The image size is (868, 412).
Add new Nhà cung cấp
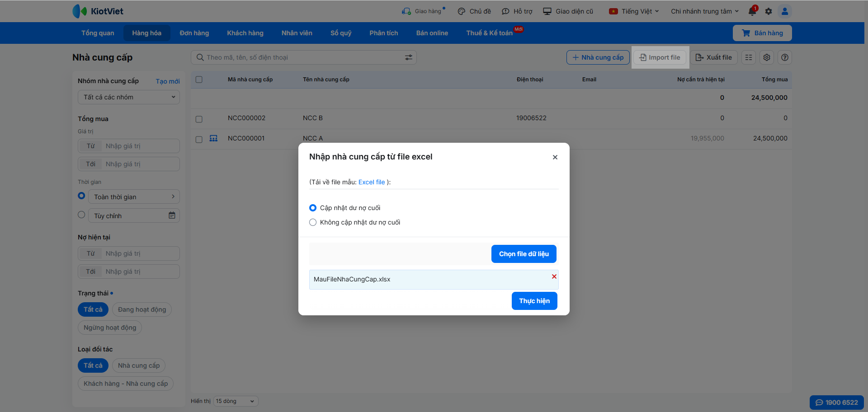[x=598, y=57]
